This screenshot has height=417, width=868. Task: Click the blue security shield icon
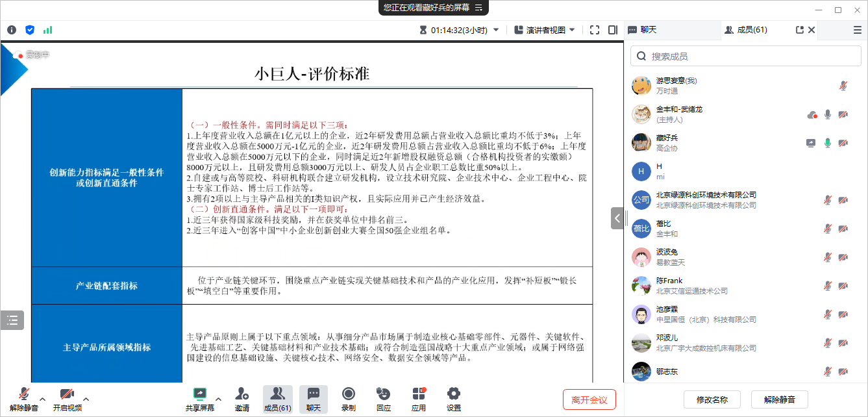[30, 30]
